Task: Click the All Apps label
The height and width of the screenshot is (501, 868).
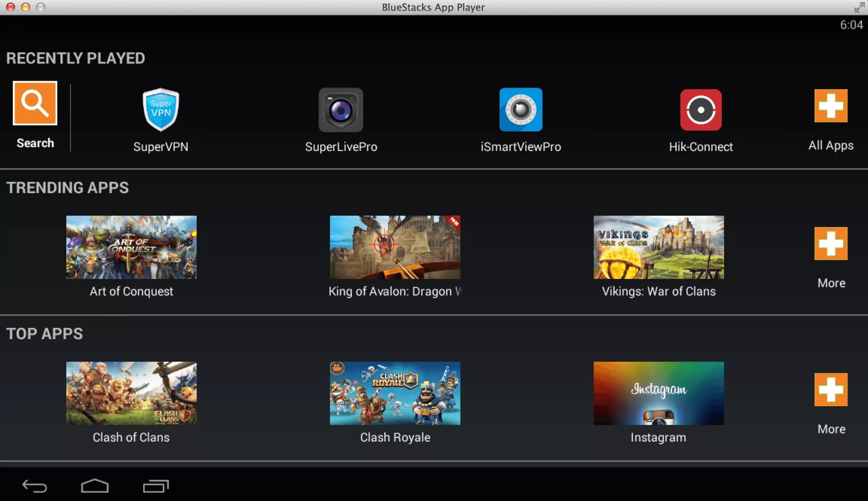Action: [x=831, y=145]
